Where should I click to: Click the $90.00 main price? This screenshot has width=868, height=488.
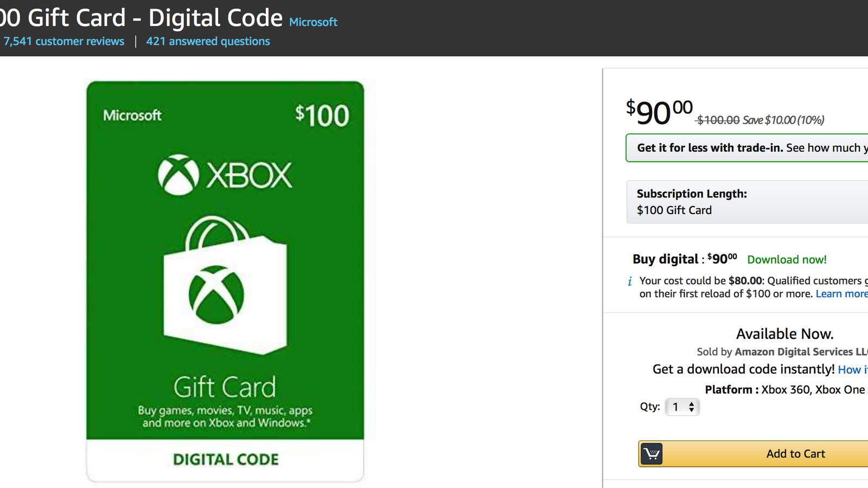coord(659,112)
